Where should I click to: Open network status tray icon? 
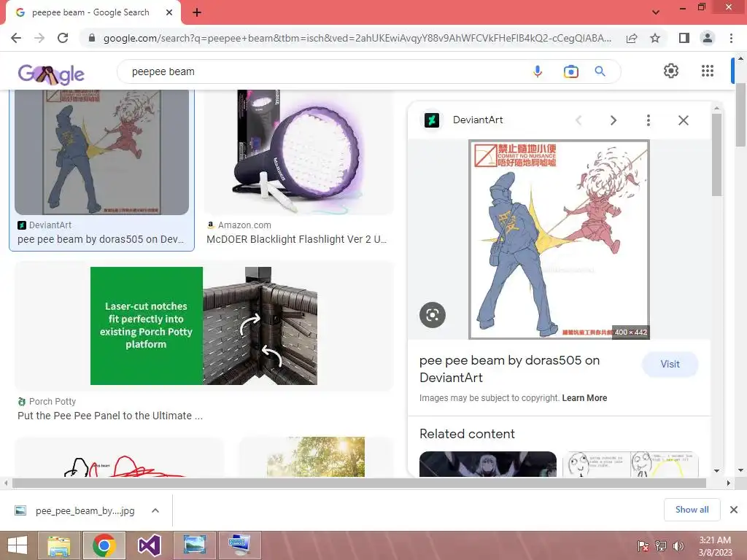[x=661, y=546]
